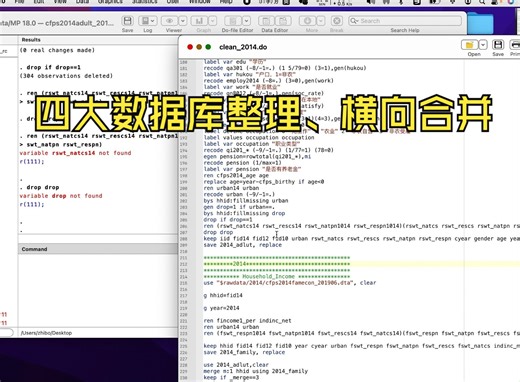Open the Help menu in menu bar

[226, 2]
